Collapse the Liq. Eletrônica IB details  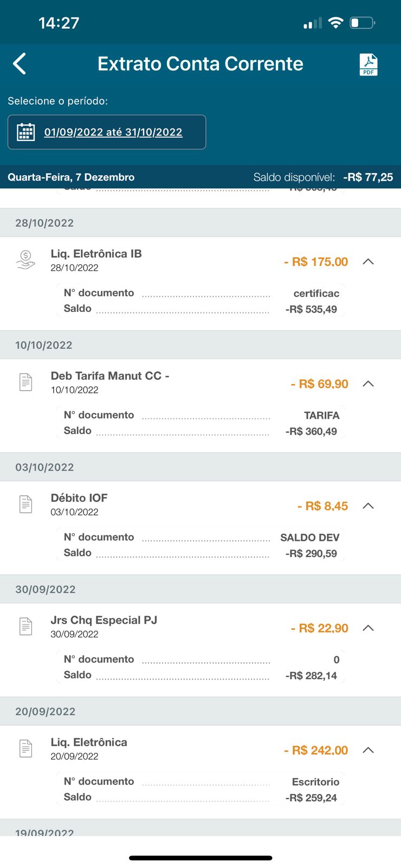pos(368,261)
